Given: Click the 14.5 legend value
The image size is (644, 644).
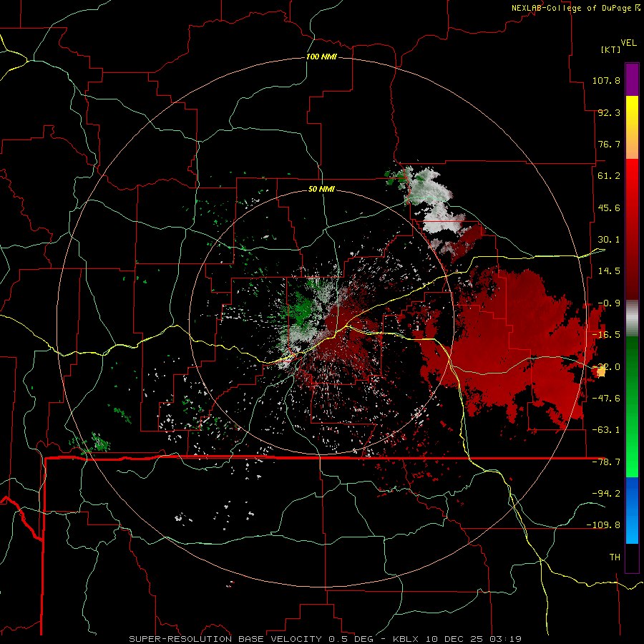Looking at the screenshot, I should (x=609, y=271).
